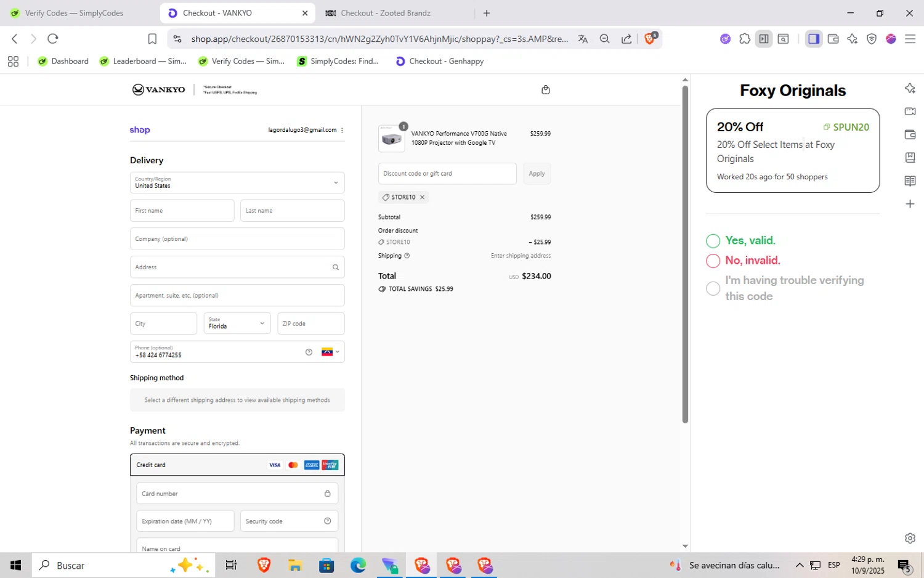
Task: Open Task View on the taskbar
Action: [231, 566]
